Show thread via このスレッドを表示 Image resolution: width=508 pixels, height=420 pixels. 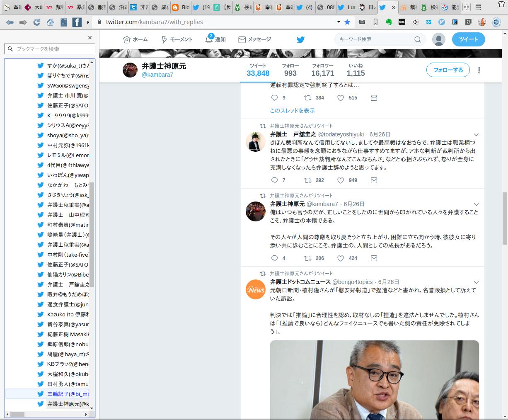click(x=293, y=111)
